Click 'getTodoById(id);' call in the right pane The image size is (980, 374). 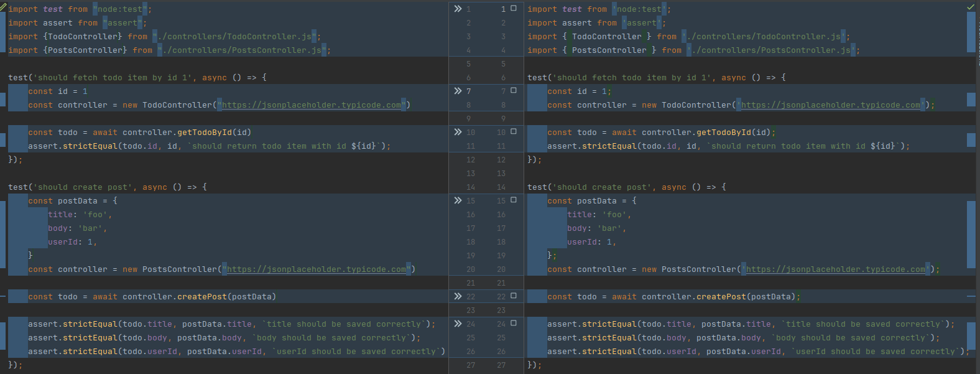pos(736,133)
